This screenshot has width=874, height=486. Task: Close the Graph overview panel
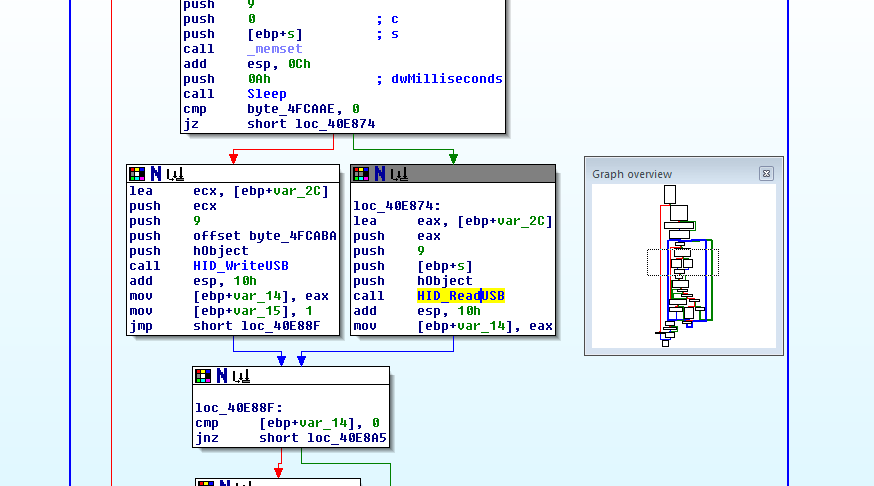pyautogui.click(x=766, y=174)
